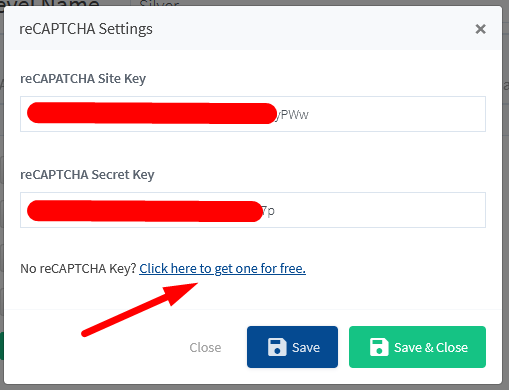Viewport: 509px width, 390px height.
Task: Click the dimmed "Level Name" heading behind dialog
Action: pyautogui.click(x=50, y=3)
